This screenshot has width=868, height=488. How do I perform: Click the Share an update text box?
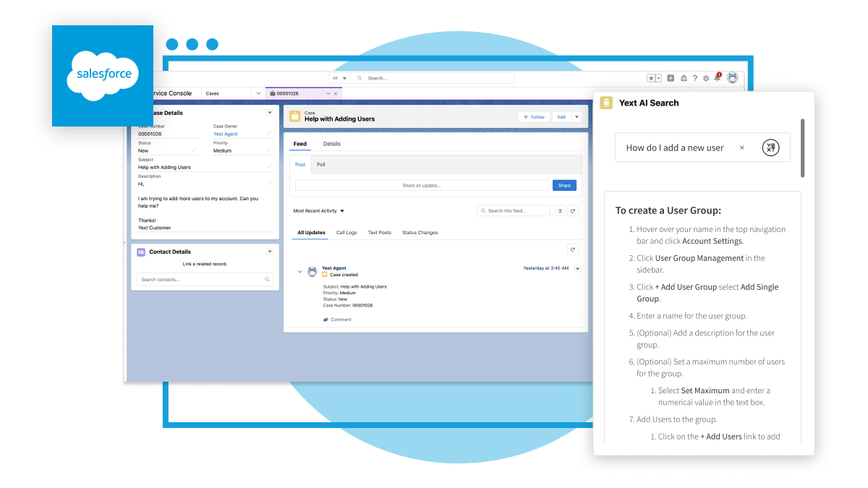point(422,185)
